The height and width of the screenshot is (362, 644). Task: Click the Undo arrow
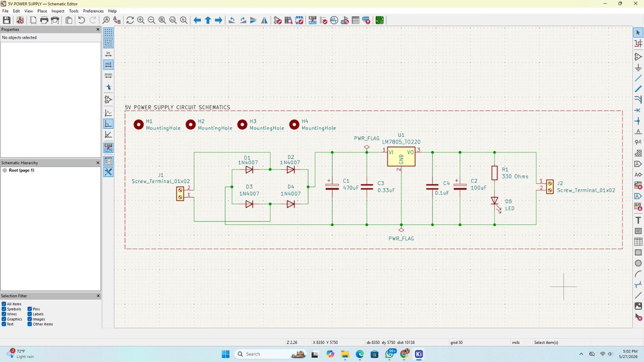pyautogui.click(x=82, y=20)
